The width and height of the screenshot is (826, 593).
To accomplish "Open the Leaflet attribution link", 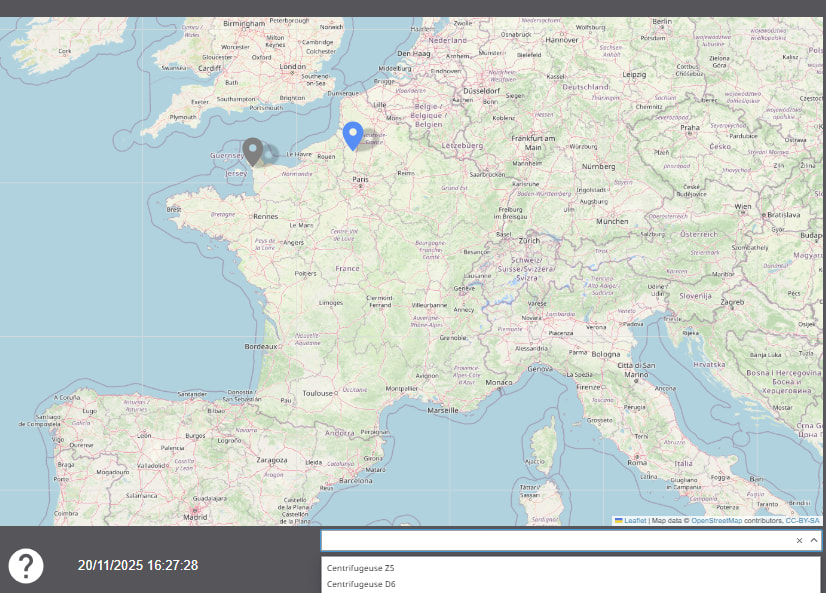I will coord(635,520).
